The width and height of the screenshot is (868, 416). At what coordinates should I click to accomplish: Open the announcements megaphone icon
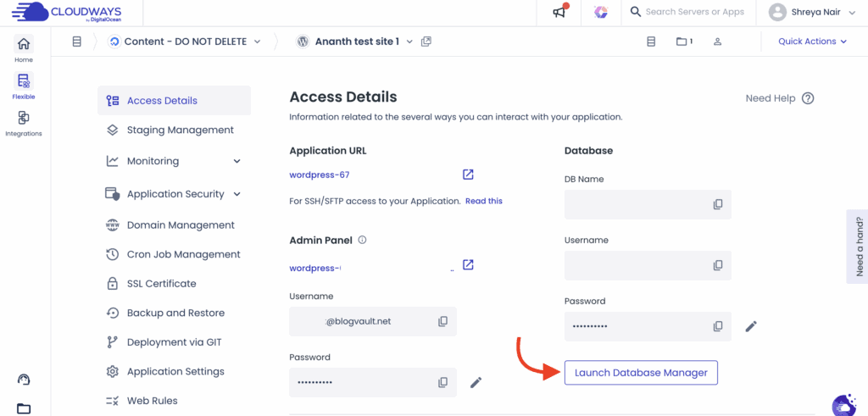point(559,12)
